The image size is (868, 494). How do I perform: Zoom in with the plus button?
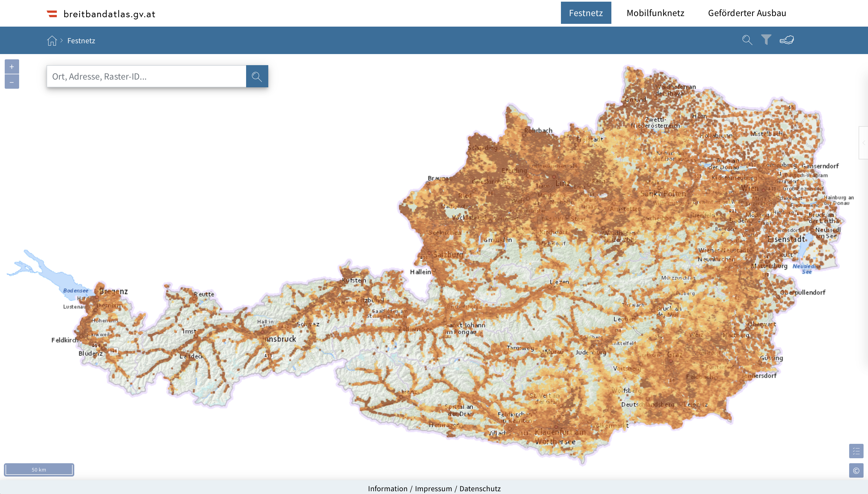pyautogui.click(x=12, y=67)
